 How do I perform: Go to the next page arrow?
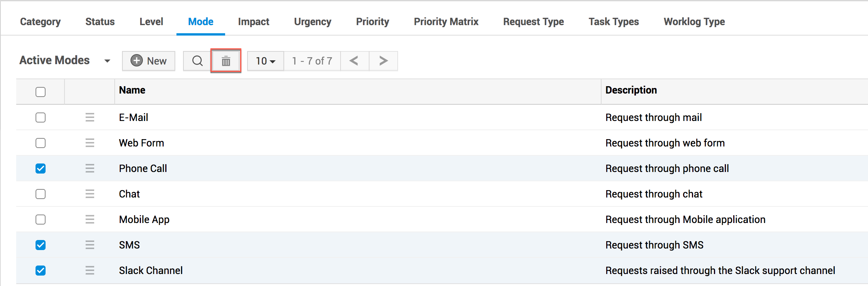point(383,61)
